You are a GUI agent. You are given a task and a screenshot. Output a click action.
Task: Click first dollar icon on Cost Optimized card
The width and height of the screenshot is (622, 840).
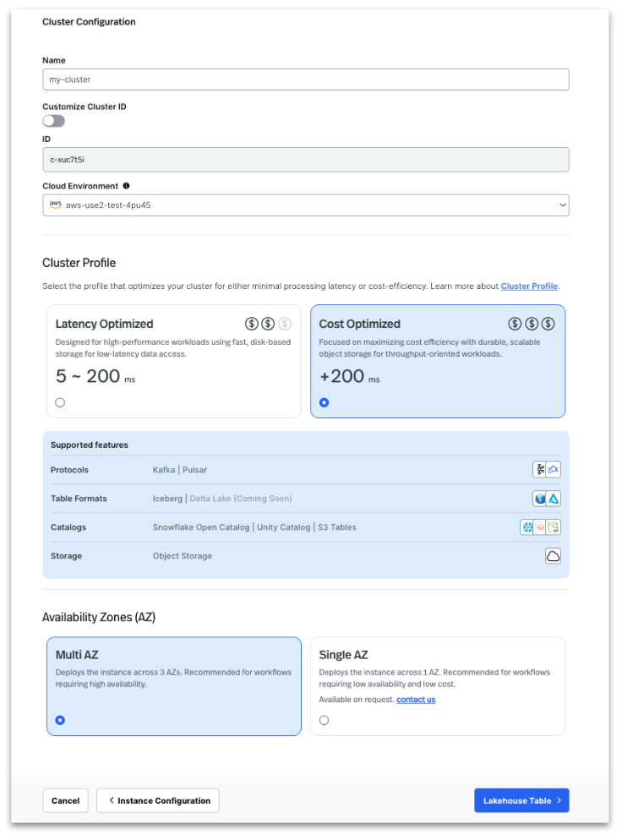[x=515, y=324]
